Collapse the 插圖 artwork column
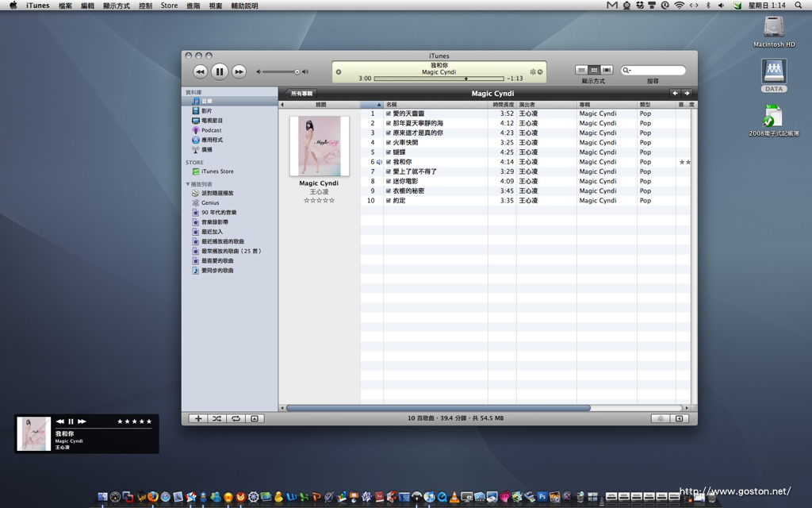This screenshot has width=812, height=508. tap(282, 105)
